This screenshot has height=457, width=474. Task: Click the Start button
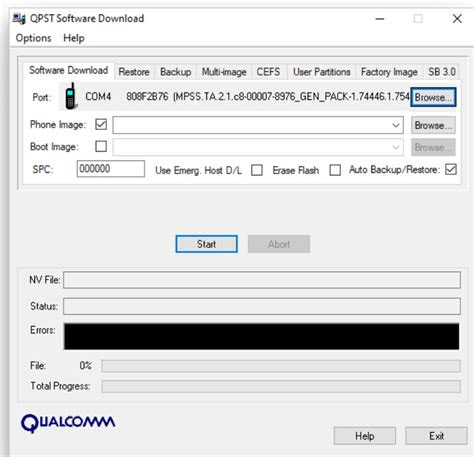click(207, 244)
